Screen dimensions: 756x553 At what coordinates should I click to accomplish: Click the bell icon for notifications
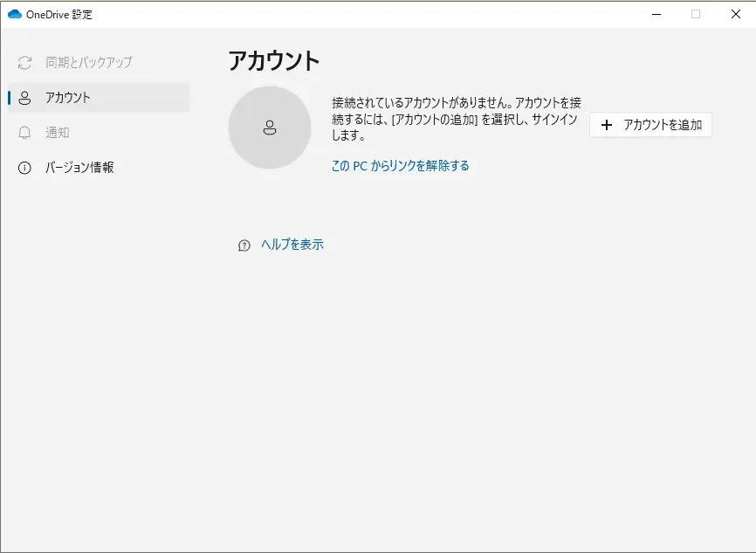24,133
